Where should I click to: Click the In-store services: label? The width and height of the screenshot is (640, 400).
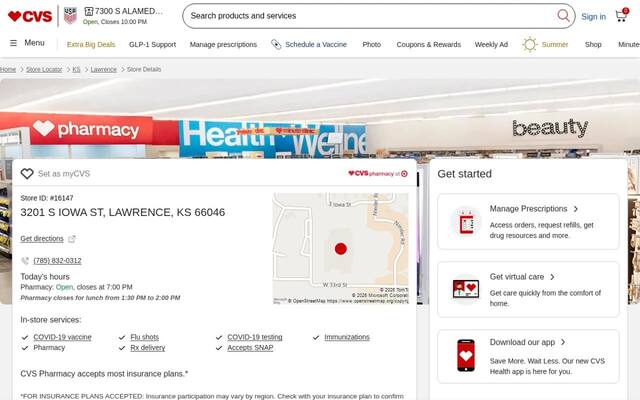point(51,320)
